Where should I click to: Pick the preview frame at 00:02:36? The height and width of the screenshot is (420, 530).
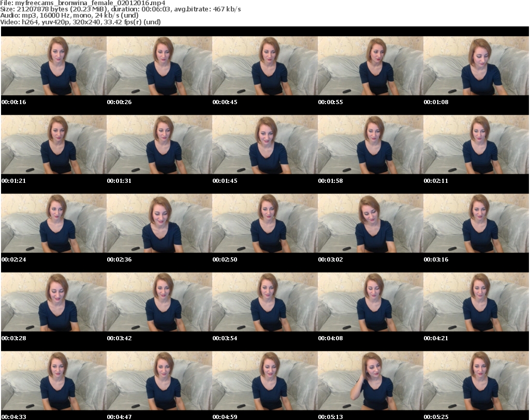(159, 223)
